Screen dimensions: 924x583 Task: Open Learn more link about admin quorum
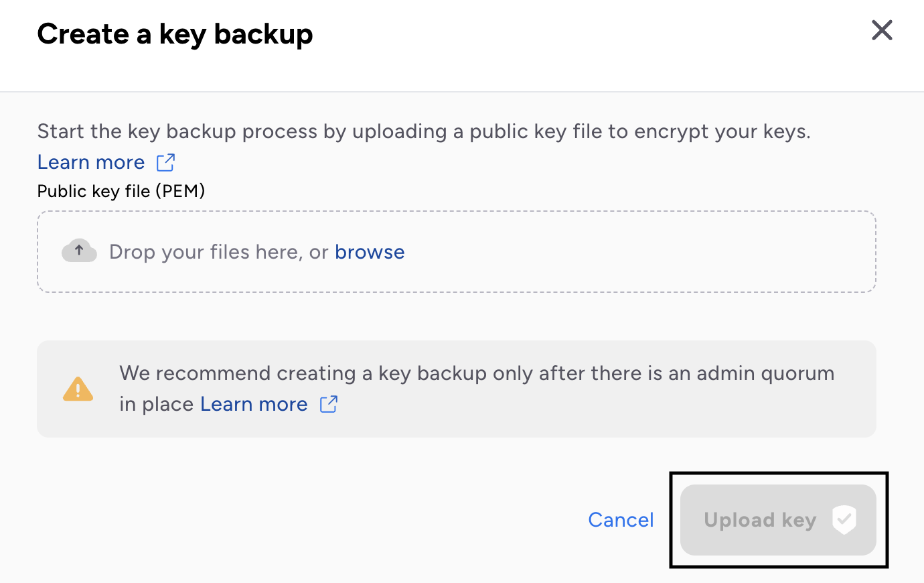click(x=254, y=404)
